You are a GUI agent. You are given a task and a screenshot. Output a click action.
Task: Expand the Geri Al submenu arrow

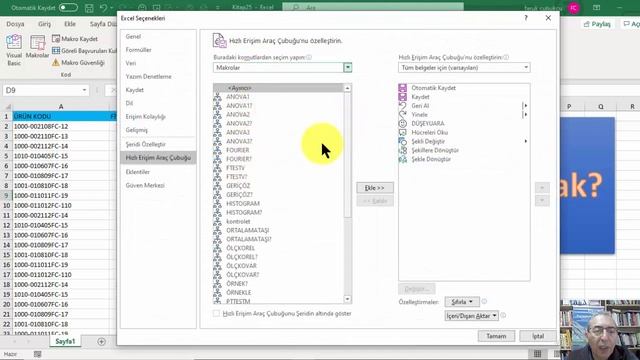point(526,106)
